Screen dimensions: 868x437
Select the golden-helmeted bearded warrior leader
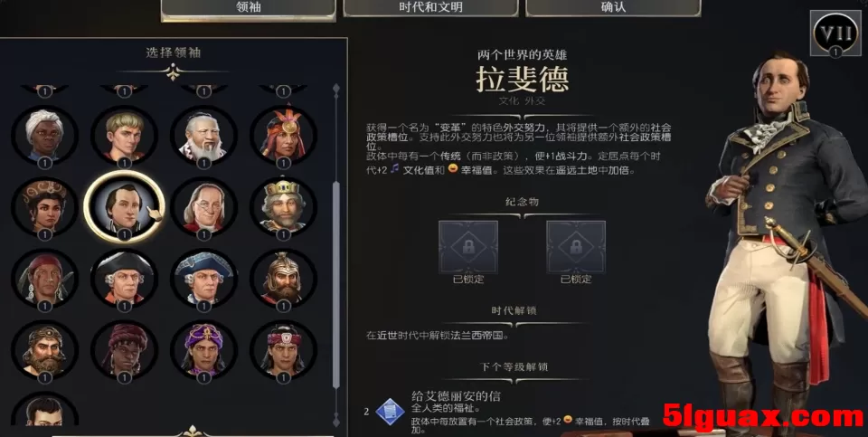tap(283, 279)
